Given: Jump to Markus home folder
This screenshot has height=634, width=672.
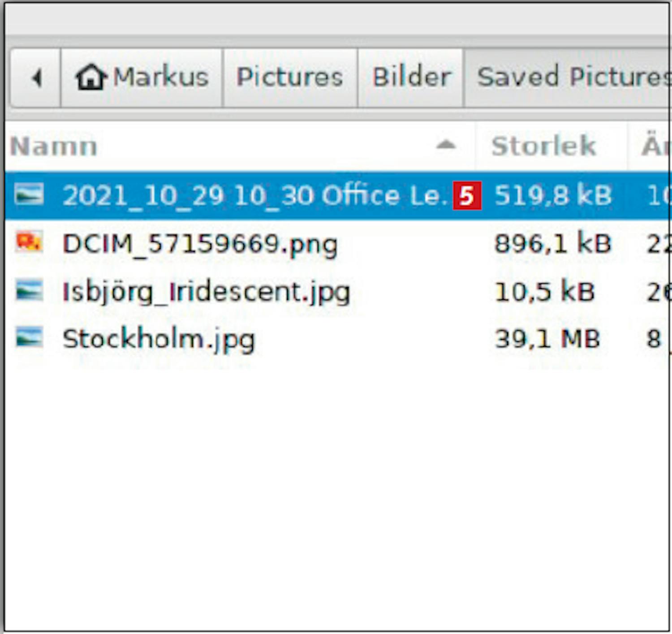Looking at the screenshot, I should tap(160, 77).
